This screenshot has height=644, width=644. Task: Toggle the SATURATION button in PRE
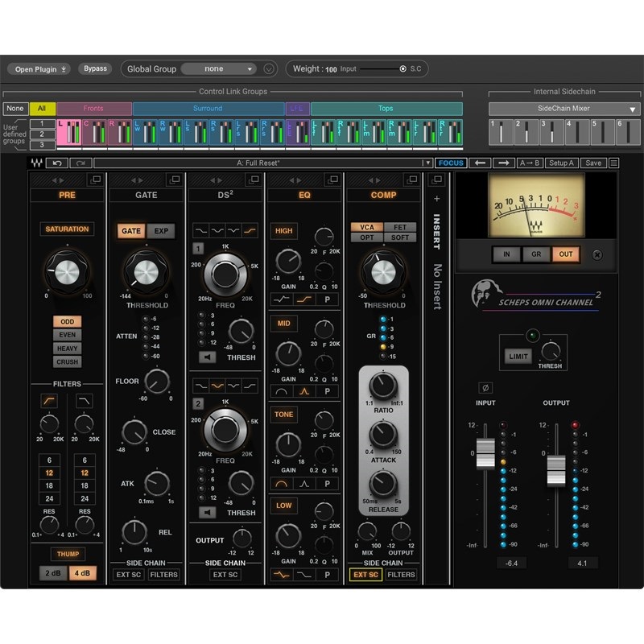[x=67, y=229]
